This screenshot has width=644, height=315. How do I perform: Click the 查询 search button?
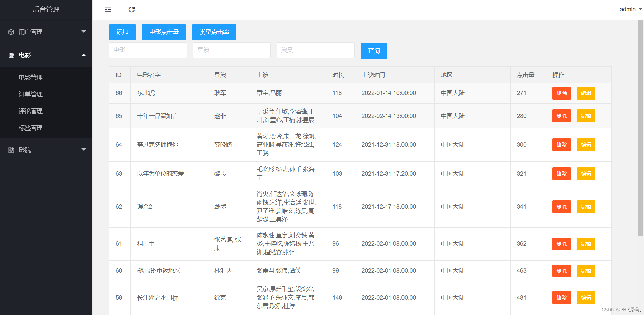(374, 51)
